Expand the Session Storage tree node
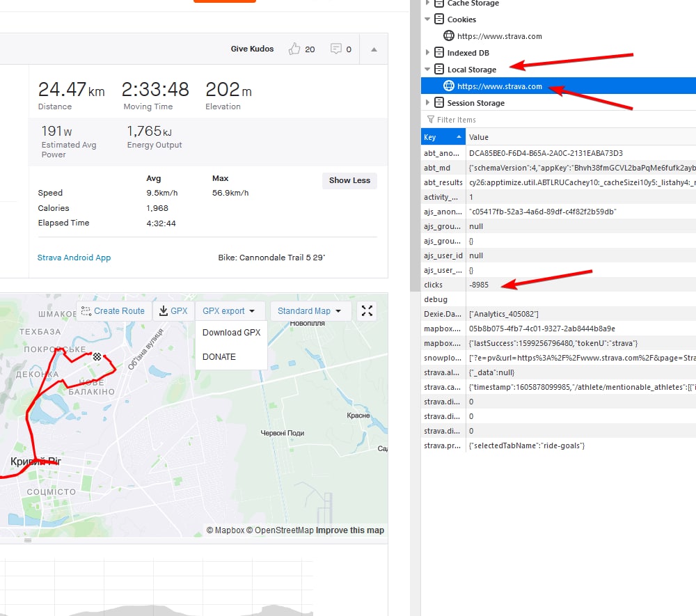This screenshot has height=616, width=696. click(x=427, y=103)
